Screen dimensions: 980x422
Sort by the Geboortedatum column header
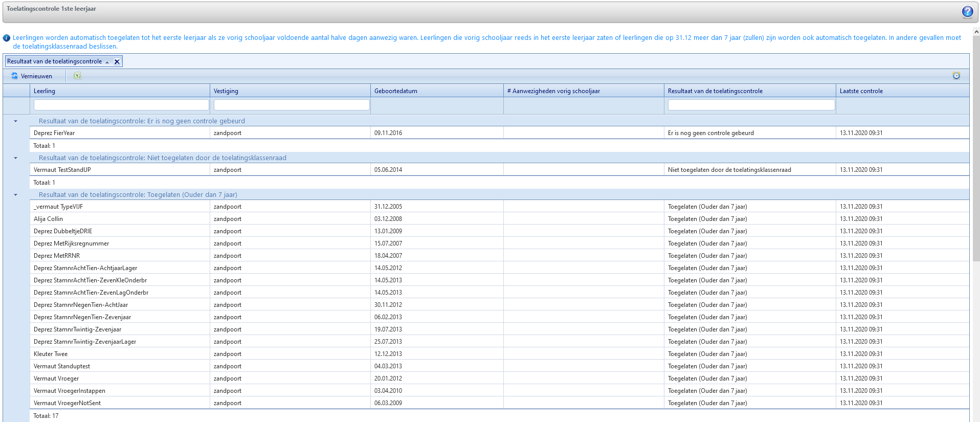click(437, 91)
